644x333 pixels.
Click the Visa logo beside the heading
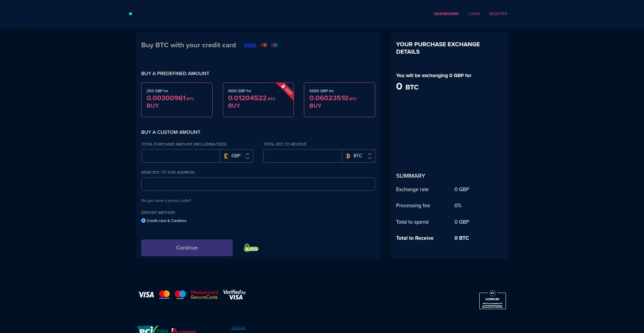(250, 45)
